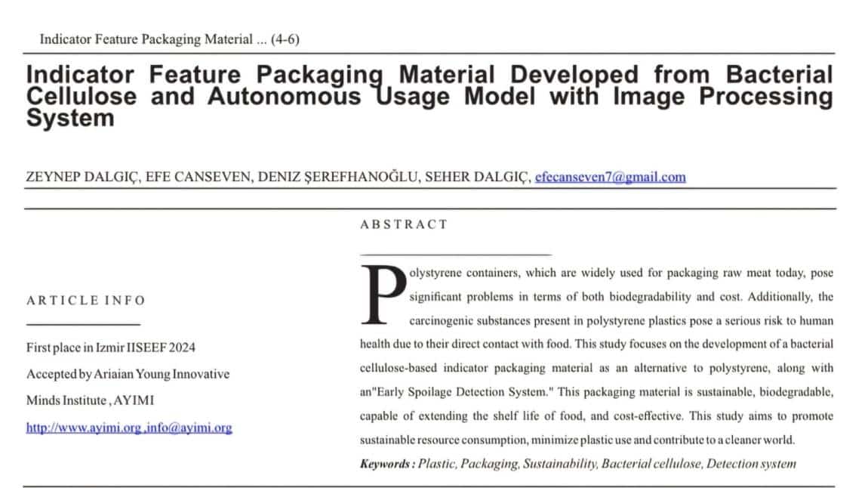
Task: Click author name 'ZEYNEP DALGIÇ'
Action: 82,177
